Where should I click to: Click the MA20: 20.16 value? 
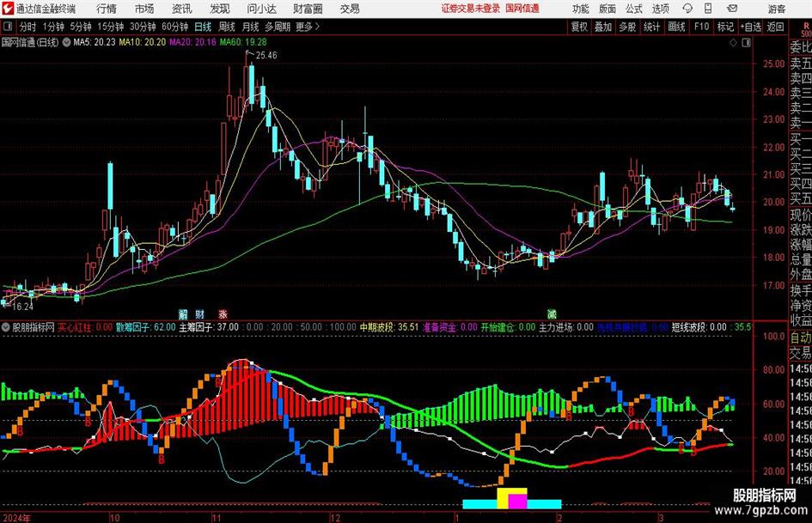coord(192,42)
